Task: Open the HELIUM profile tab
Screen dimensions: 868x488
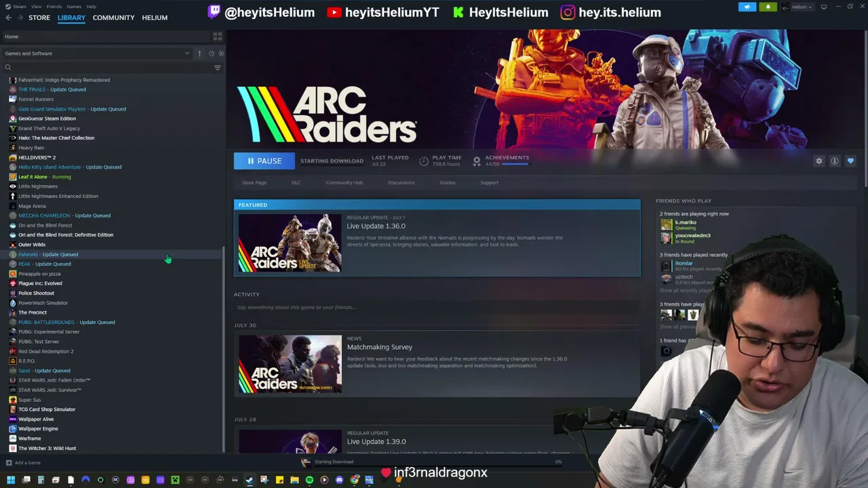Action: [155, 18]
